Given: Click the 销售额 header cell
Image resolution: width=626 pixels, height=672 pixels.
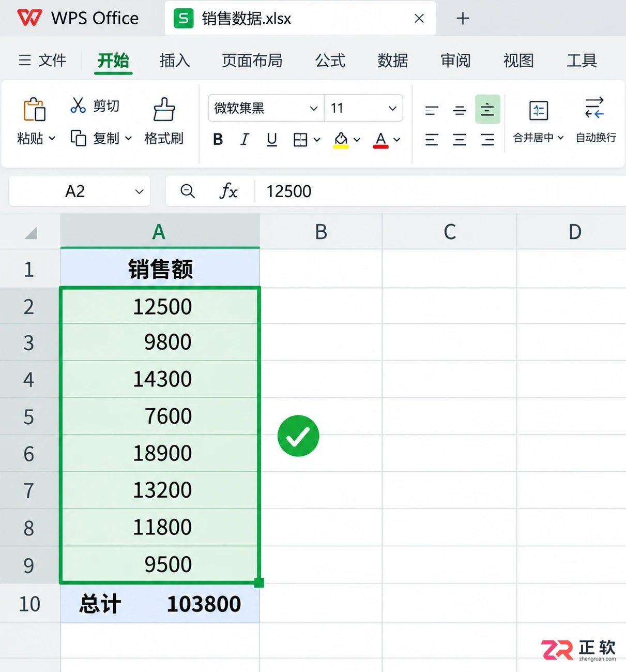Looking at the screenshot, I should click(x=160, y=269).
